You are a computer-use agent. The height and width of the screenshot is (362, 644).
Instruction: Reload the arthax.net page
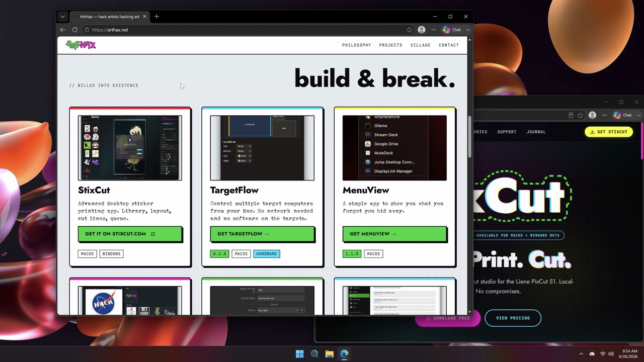[74, 30]
